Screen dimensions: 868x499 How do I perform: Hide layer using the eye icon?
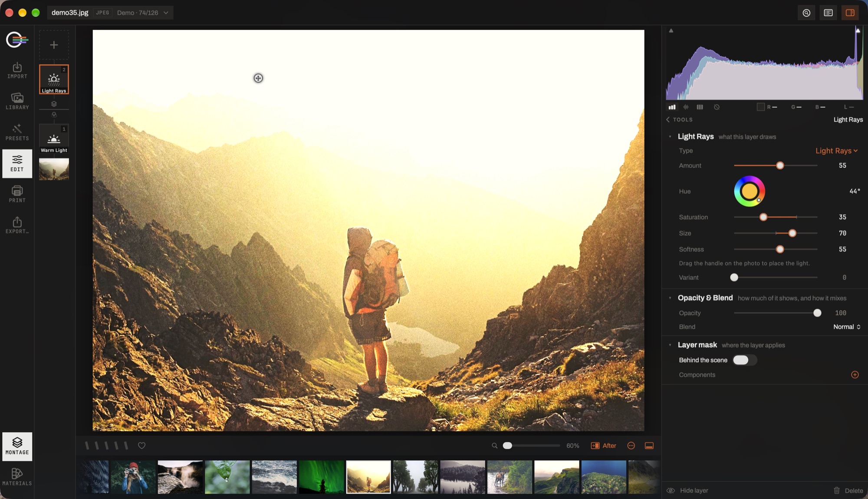pyautogui.click(x=671, y=490)
